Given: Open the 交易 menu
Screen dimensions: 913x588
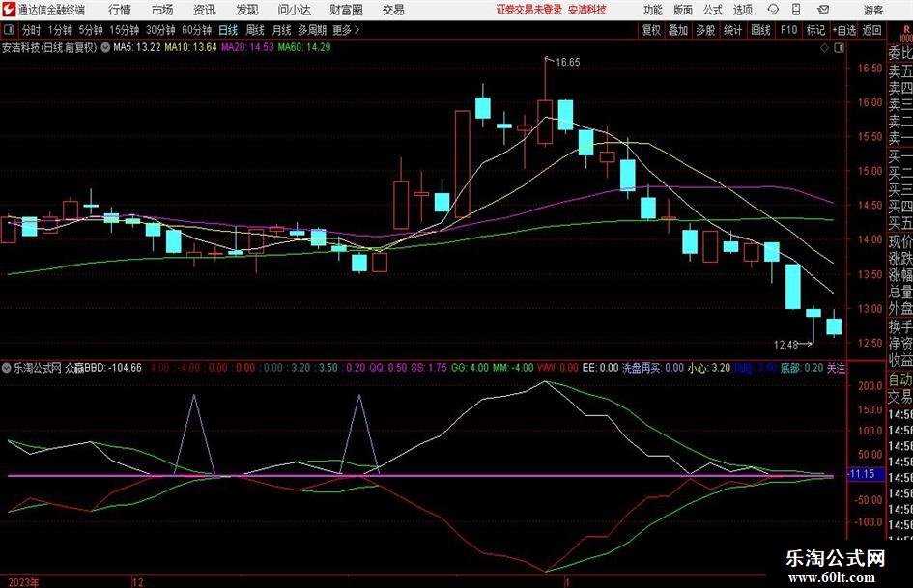Looking at the screenshot, I should [393, 10].
